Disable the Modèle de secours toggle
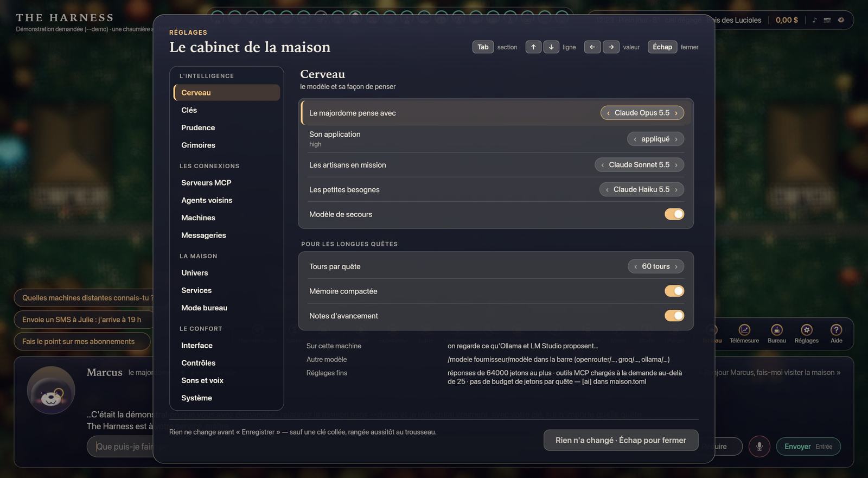 click(674, 214)
